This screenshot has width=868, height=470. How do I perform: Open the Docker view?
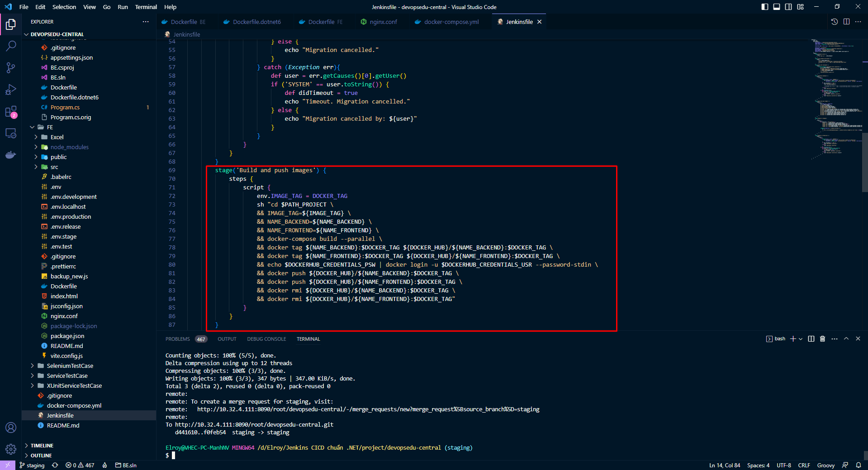11,155
